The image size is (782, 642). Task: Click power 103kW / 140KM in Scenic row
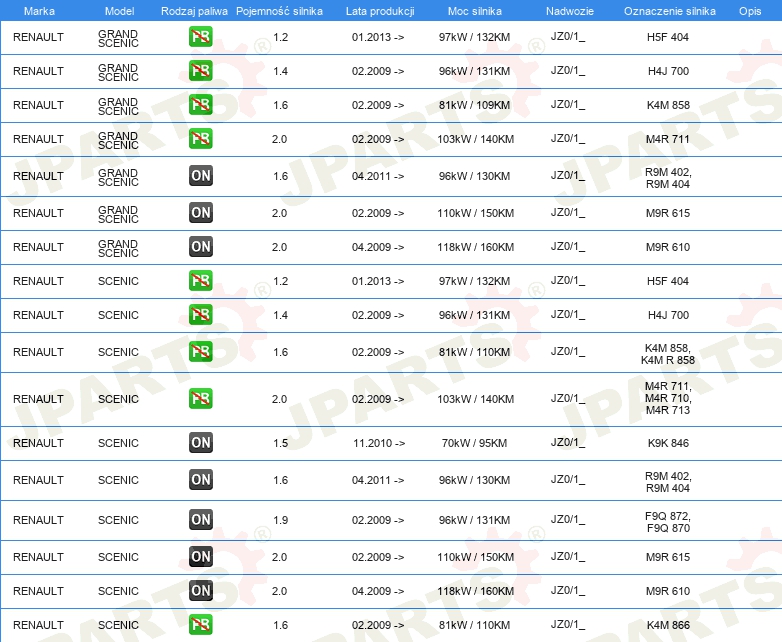tap(475, 399)
